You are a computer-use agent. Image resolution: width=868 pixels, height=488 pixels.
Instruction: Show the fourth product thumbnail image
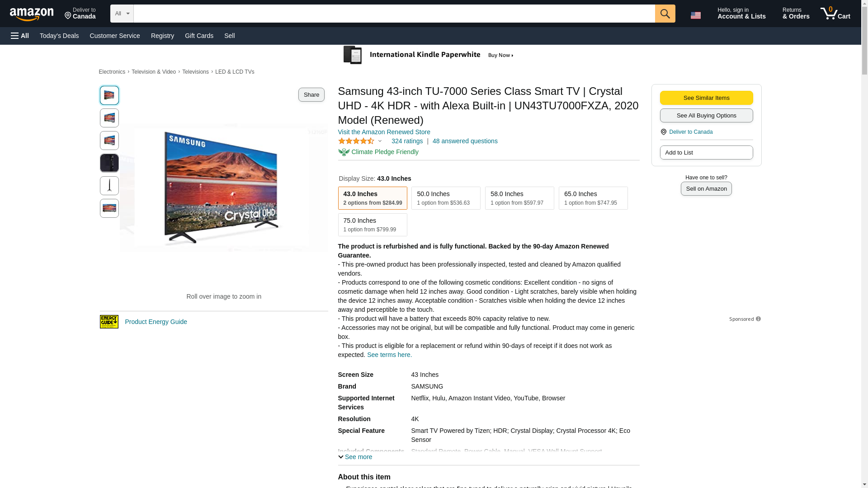click(109, 163)
